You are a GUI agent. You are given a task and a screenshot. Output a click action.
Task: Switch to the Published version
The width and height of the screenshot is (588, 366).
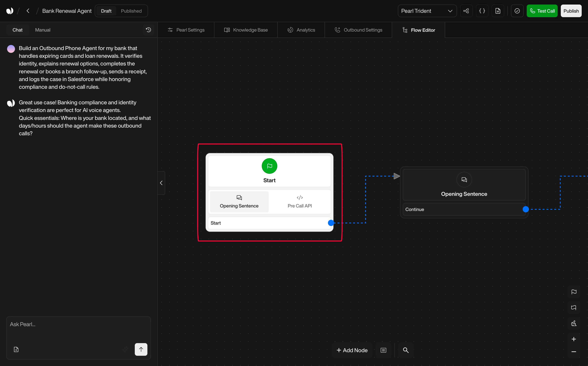(x=131, y=11)
